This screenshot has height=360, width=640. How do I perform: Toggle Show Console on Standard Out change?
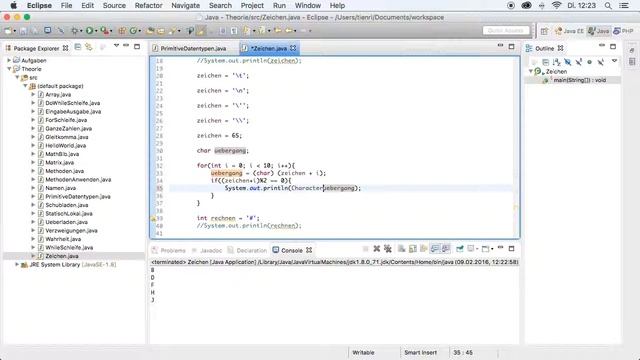coord(435,249)
